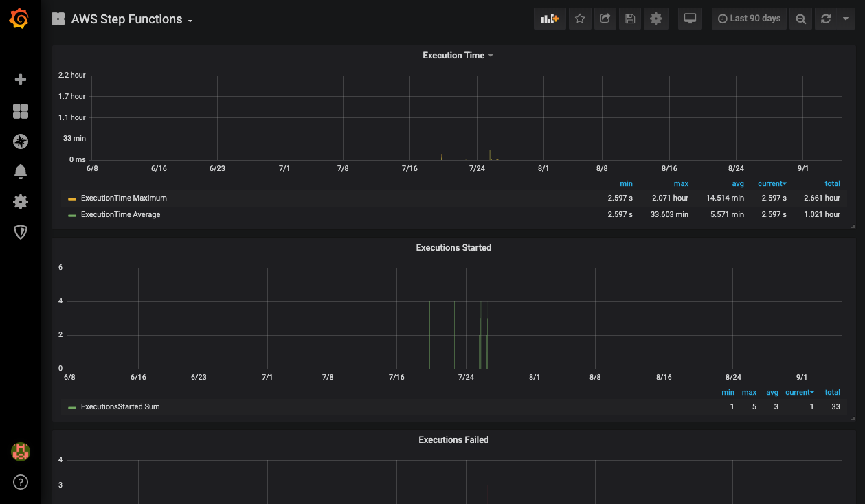Zoom out the time range
The width and height of the screenshot is (865, 504).
point(800,19)
